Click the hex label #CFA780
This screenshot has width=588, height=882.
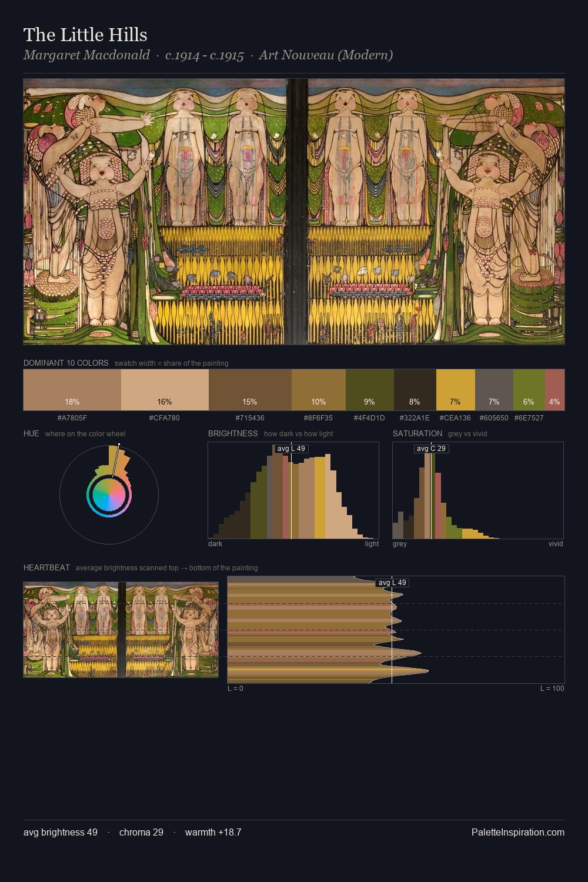click(165, 418)
